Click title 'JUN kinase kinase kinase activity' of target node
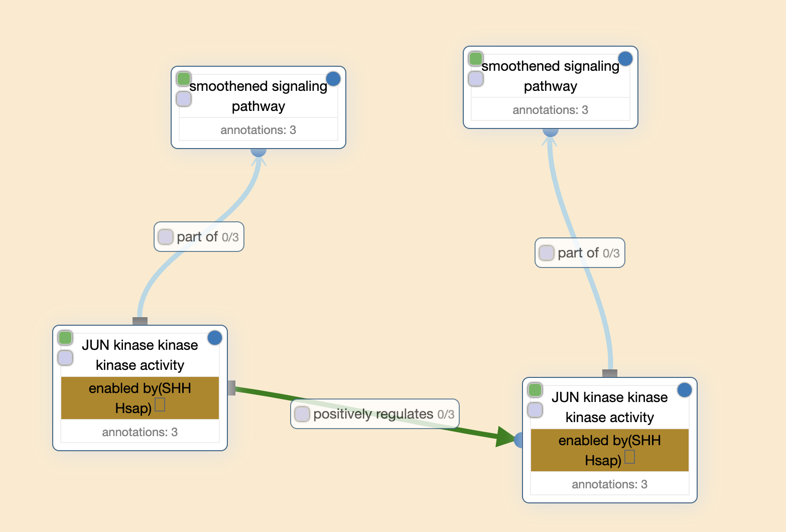786x532 pixels. coord(610,407)
